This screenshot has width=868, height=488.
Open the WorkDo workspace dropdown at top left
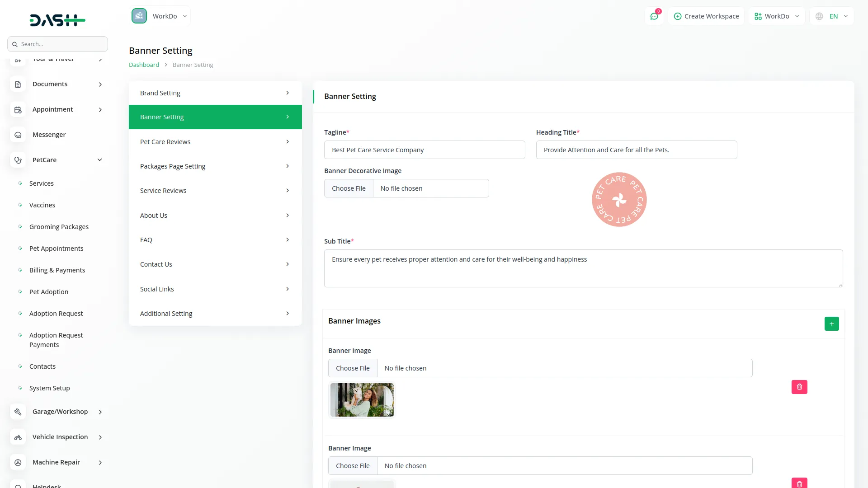(x=160, y=16)
